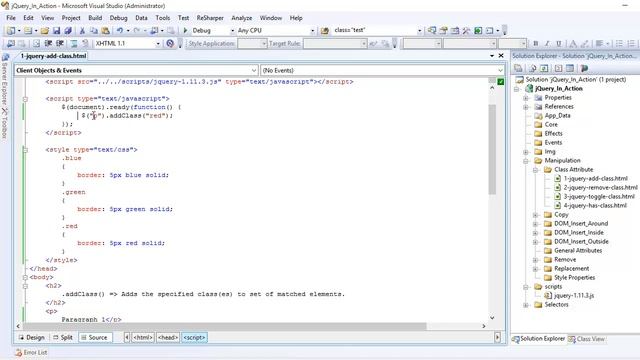
Task: Click the <html> tag navigator button
Action: pyautogui.click(x=143, y=338)
